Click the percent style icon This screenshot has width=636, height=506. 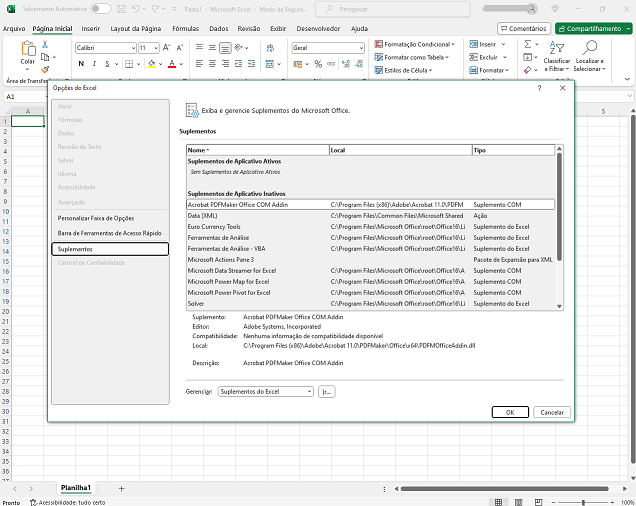tap(318, 64)
